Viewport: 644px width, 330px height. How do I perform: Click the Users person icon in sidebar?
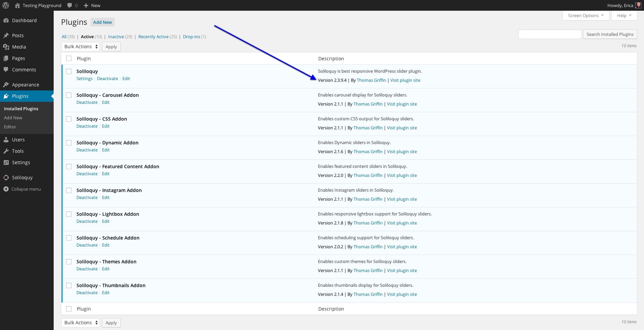click(x=6, y=140)
